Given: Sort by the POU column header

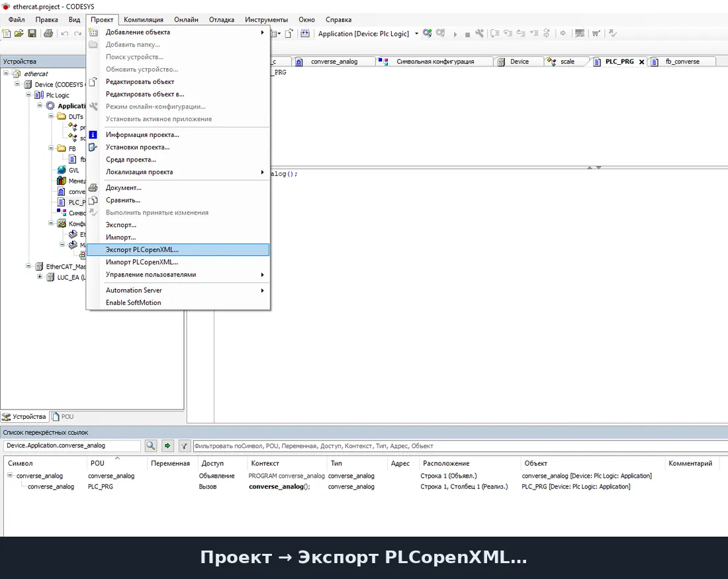Looking at the screenshot, I should [116, 463].
